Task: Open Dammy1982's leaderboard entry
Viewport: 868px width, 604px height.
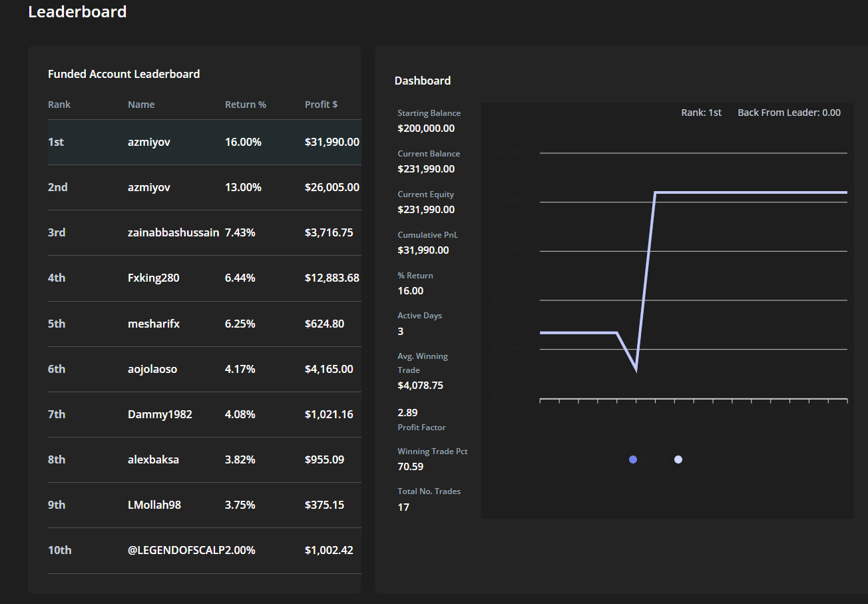Action: click(160, 414)
